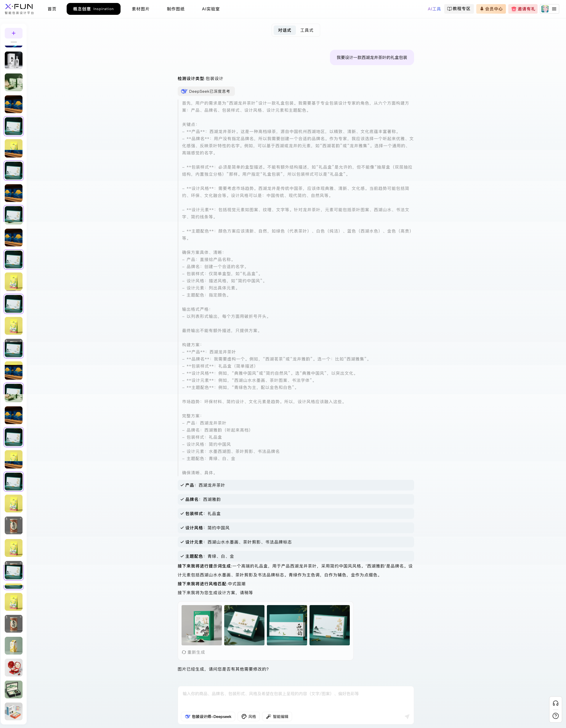The width and height of the screenshot is (566, 728).
Task: Open the AI实验室 tab
Action: [x=211, y=9]
